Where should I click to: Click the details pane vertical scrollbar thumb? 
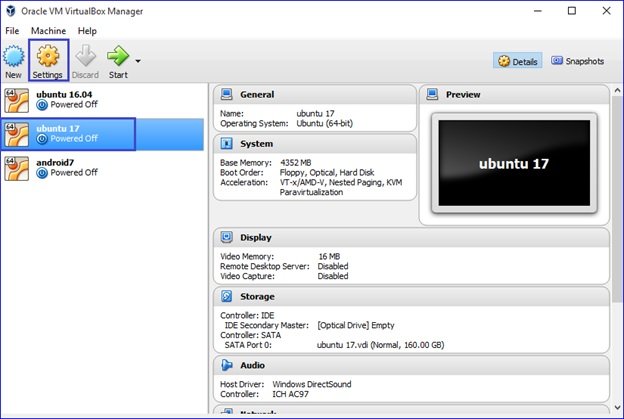click(618, 199)
